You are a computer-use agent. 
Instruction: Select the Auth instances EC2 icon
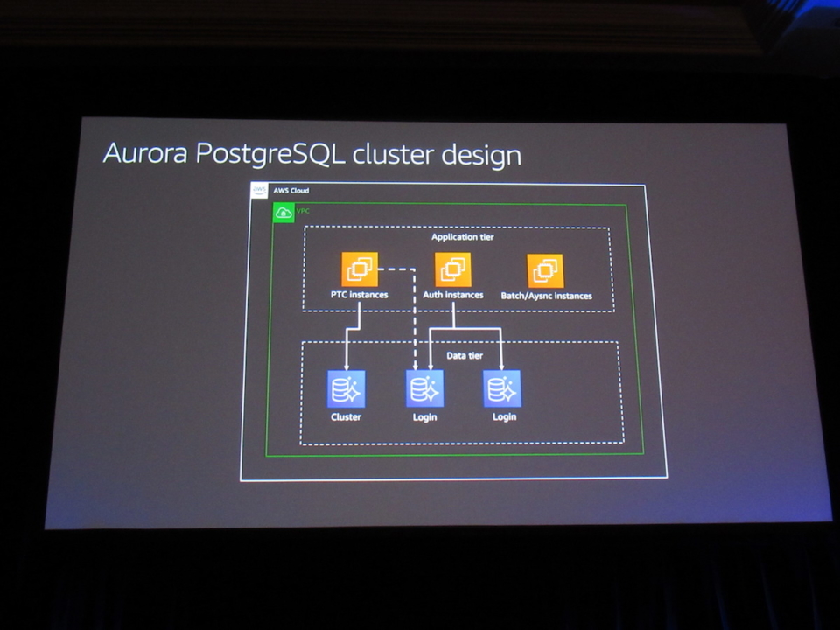click(453, 270)
